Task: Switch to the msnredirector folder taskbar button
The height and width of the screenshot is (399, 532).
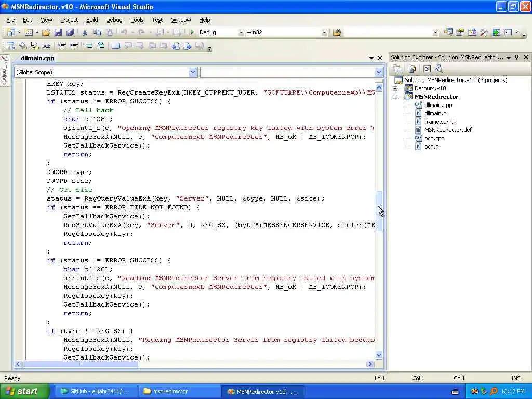Action: tap(178, 391)
